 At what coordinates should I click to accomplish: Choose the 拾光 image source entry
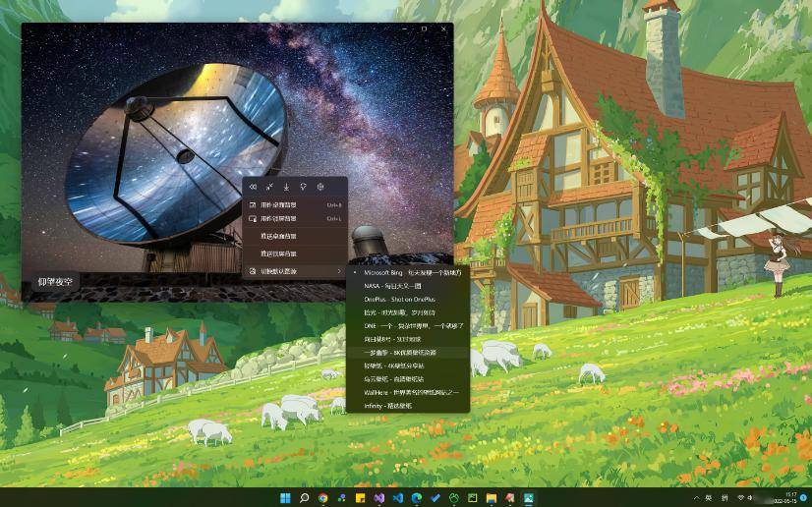[408, 312]
